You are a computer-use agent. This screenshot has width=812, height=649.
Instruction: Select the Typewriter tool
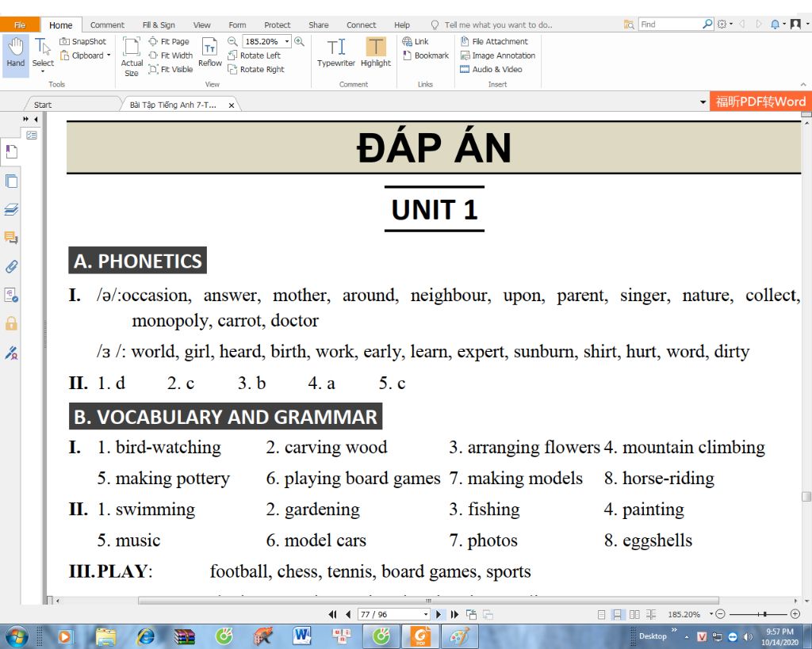pyautogui.click(x=336, y=53)
